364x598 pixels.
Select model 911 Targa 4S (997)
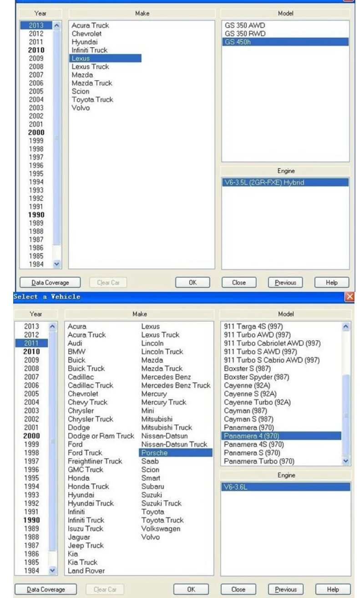253,326
